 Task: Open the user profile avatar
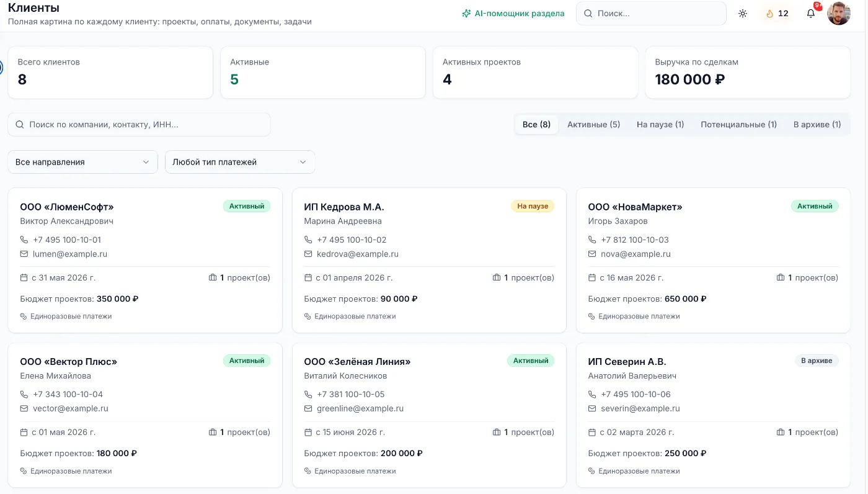[839, 13]
